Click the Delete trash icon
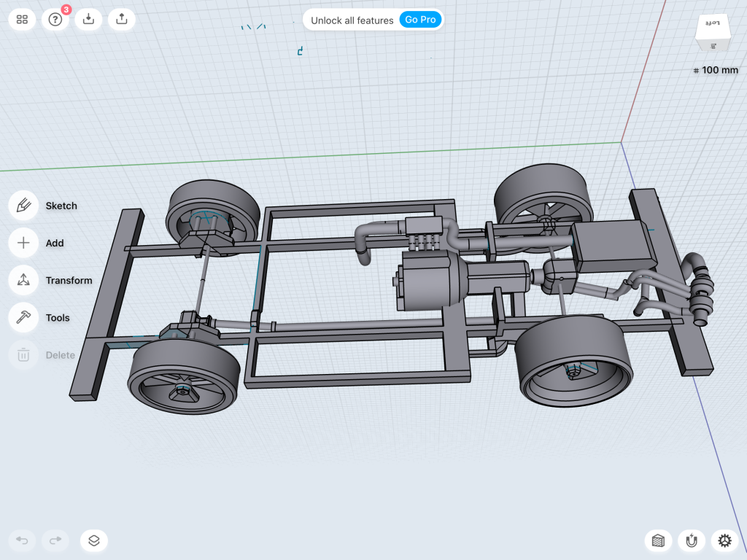Viewport: 747px width, 560px height. pos(23,355)
